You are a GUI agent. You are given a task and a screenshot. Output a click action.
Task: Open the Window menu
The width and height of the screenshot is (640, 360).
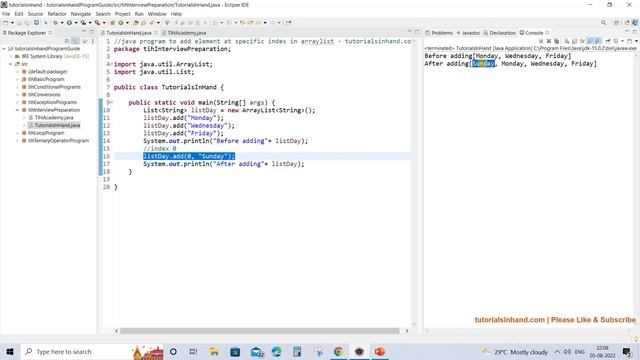coord(157,14)
